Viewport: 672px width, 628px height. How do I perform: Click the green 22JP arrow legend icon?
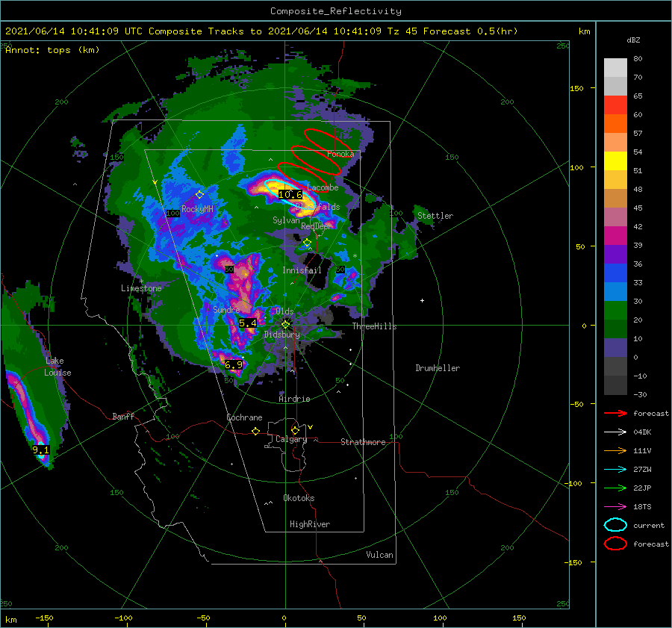tap(615, 488)
